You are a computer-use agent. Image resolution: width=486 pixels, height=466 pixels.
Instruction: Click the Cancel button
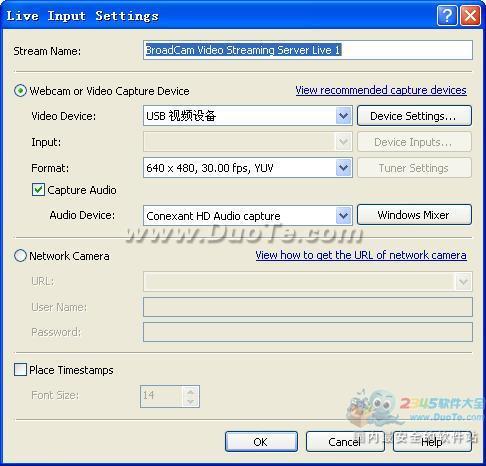coord(345,442)
